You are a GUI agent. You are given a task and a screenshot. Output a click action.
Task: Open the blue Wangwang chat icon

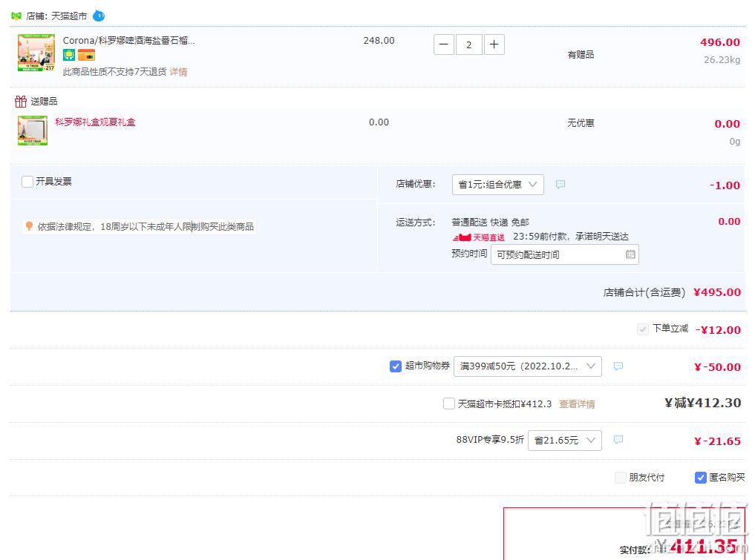coord(99,16)
